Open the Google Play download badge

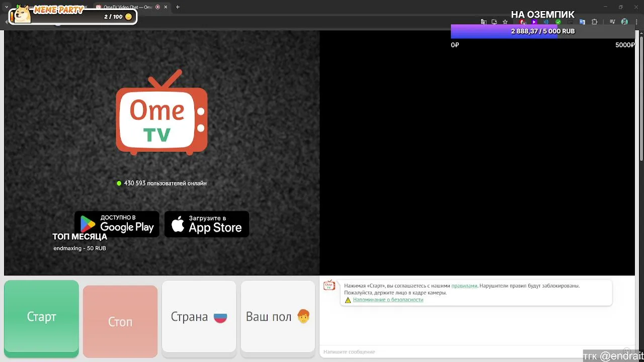[x=117, y=224]
